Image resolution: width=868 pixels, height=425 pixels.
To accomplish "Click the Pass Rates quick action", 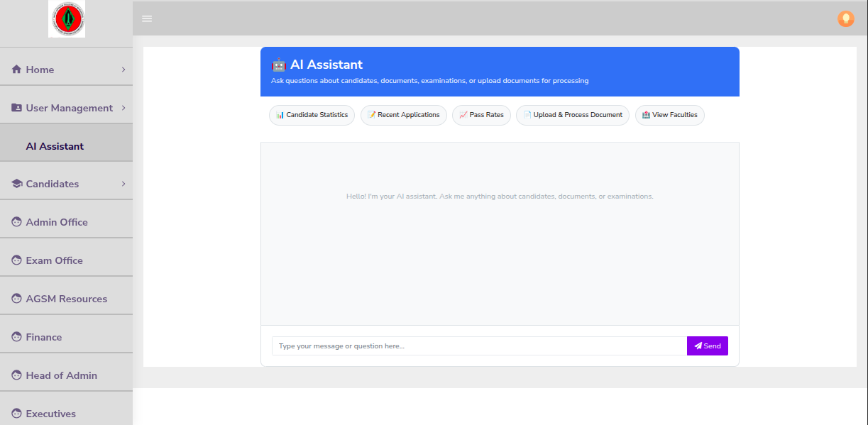I will (x=481, y=115).
